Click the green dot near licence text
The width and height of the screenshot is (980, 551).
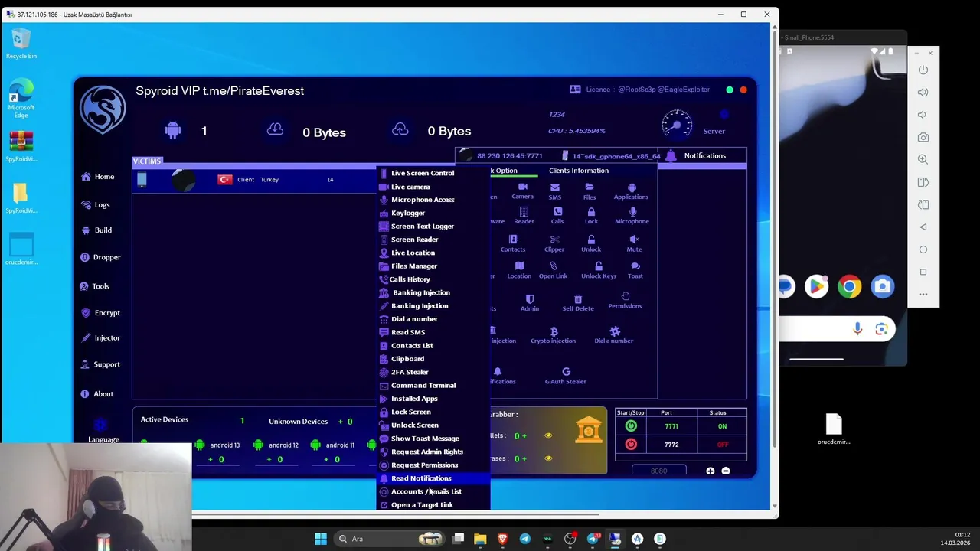click(x=730, y=90)
